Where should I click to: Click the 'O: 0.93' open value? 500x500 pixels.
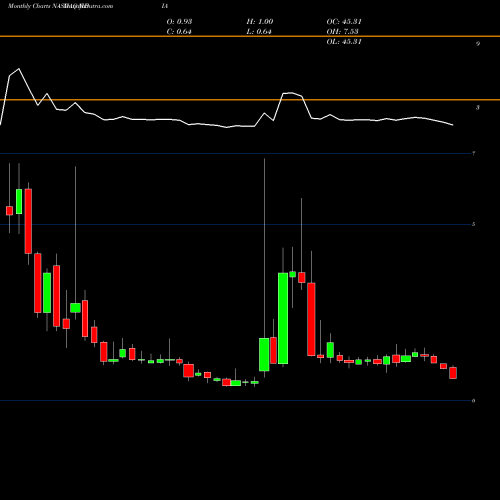[179, 22]
